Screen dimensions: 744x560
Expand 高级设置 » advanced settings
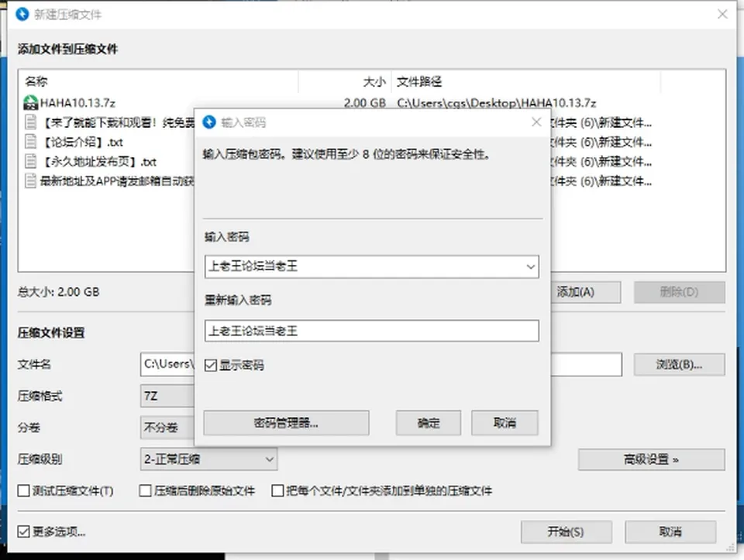[x=651, y=459]
